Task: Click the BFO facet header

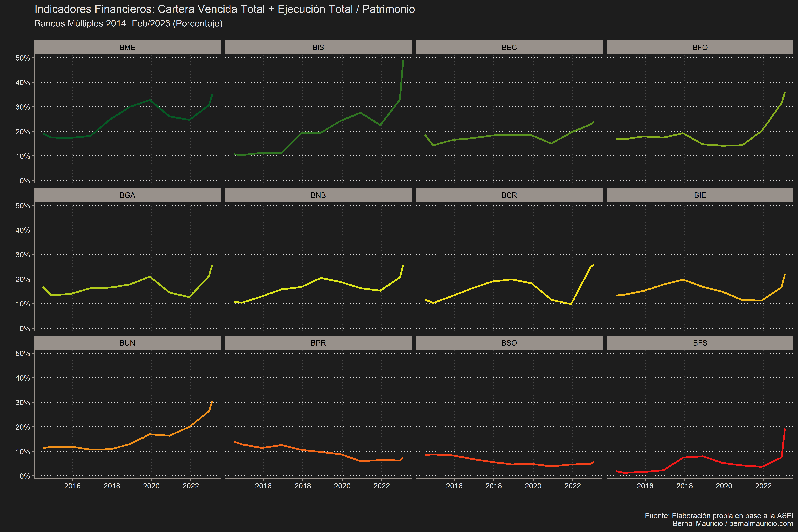Action: [x=700, y=47]
